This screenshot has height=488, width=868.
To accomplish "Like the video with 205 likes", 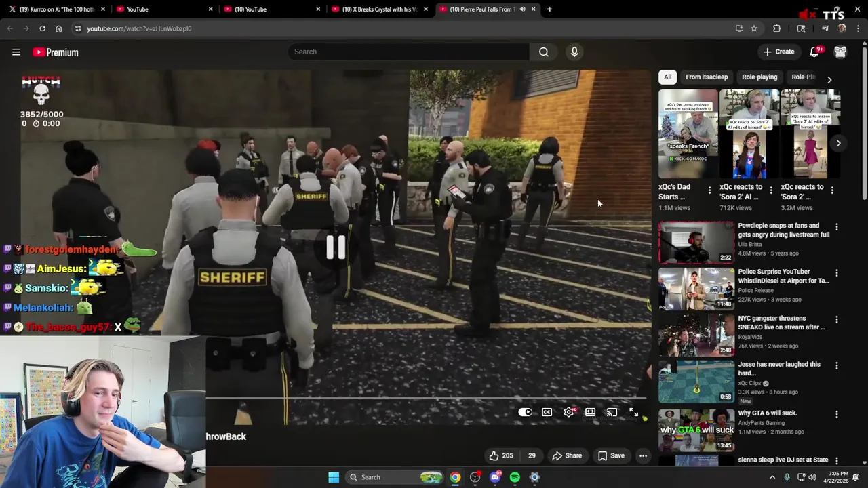I will (502, 455).
